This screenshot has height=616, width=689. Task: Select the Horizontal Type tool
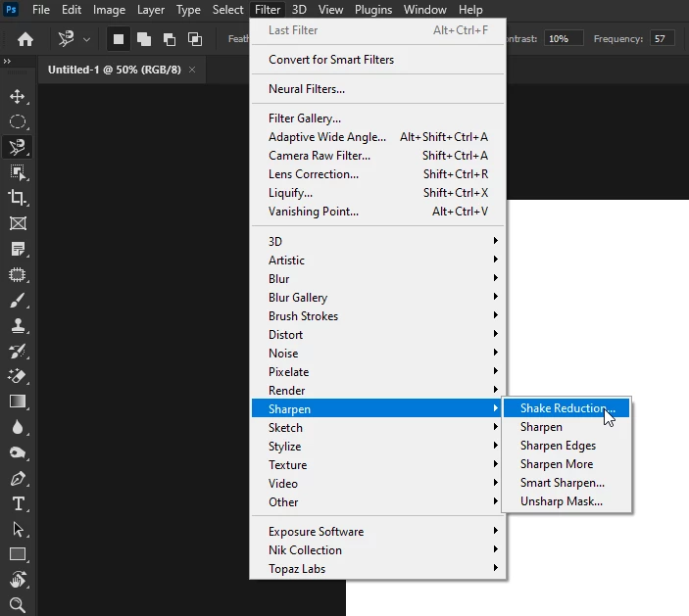(18, 503)
